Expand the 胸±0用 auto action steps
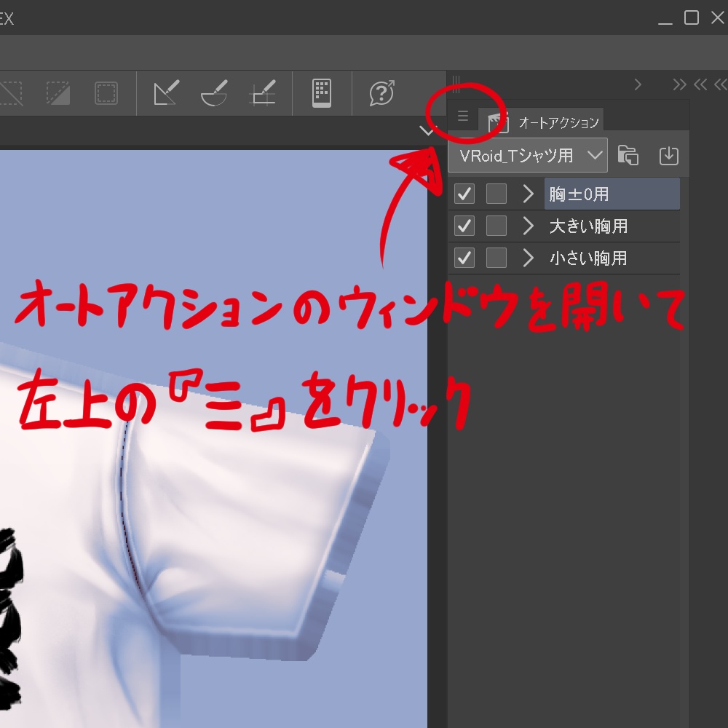This screenshot has height=728, width=728. [x=528, y=194]
